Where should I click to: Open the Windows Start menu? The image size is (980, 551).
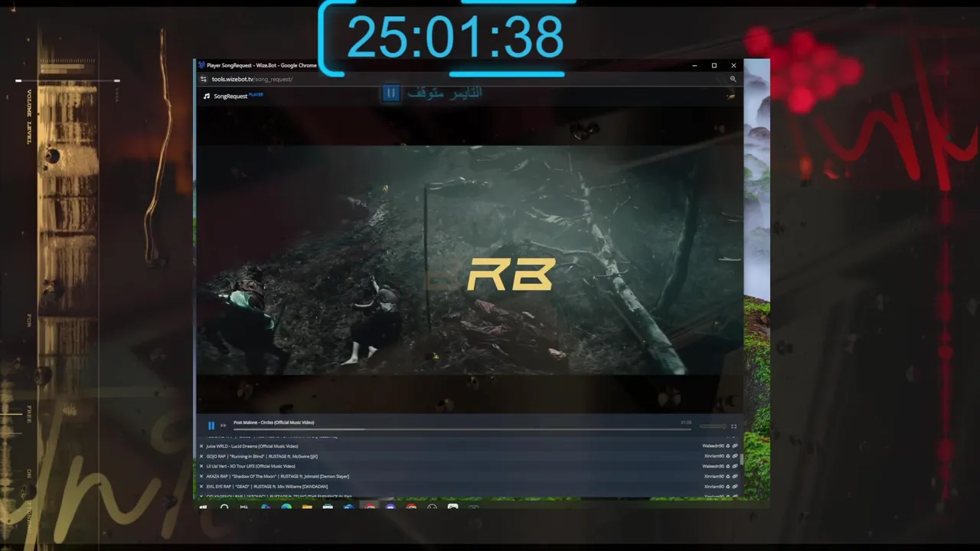click(204, 507)
